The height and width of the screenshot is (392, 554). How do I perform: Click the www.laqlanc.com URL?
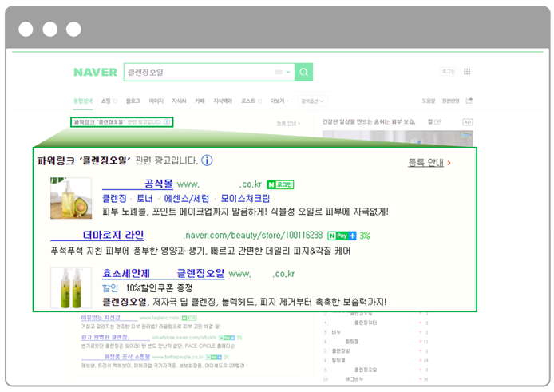pos(160,318)
